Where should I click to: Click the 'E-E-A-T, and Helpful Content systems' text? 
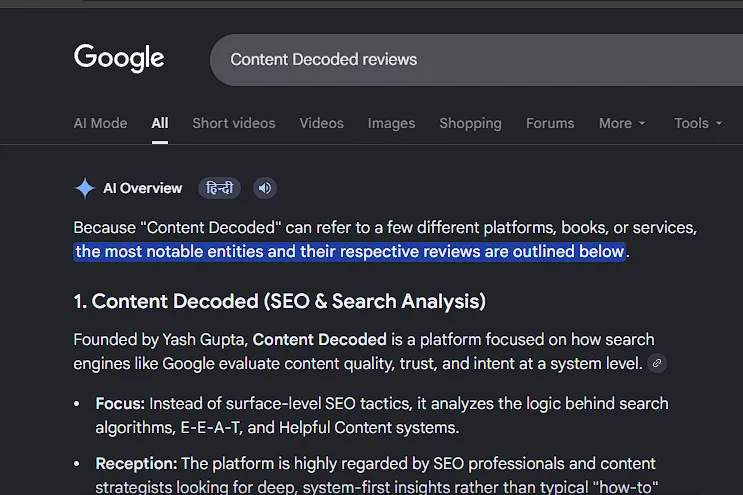click(x=320, y=428)
